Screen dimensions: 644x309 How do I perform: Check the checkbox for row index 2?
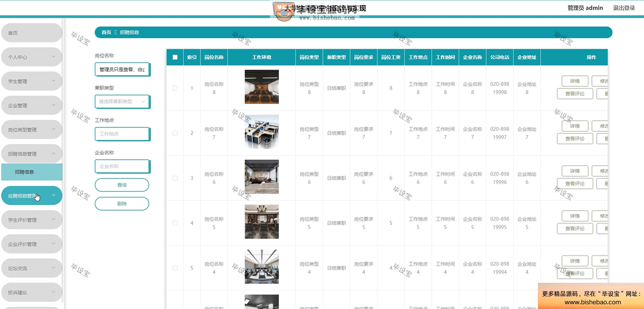pos(175,133)
